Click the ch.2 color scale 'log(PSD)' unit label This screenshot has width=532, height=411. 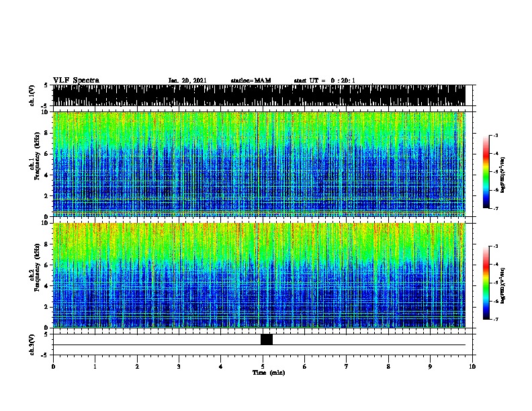coord(502,285)
